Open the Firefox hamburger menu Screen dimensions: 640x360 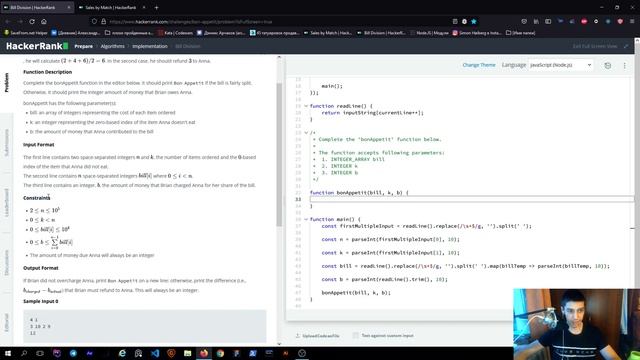coord(632,21)
